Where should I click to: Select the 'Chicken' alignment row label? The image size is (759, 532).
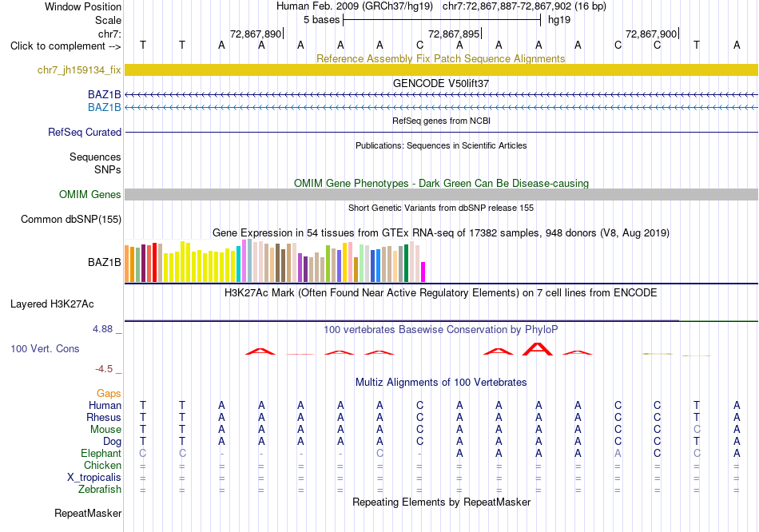102,465
